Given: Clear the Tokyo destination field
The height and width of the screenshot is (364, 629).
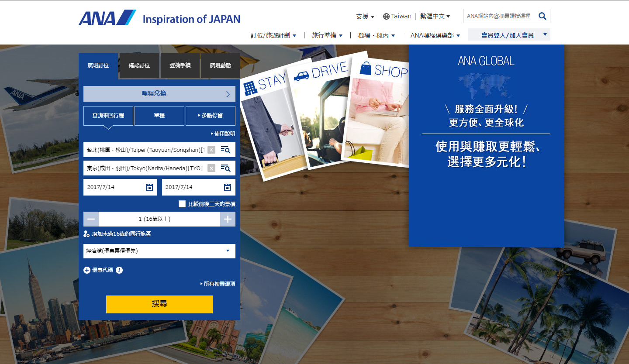Looking at the screenshot, I should click(x=211, y=168).
